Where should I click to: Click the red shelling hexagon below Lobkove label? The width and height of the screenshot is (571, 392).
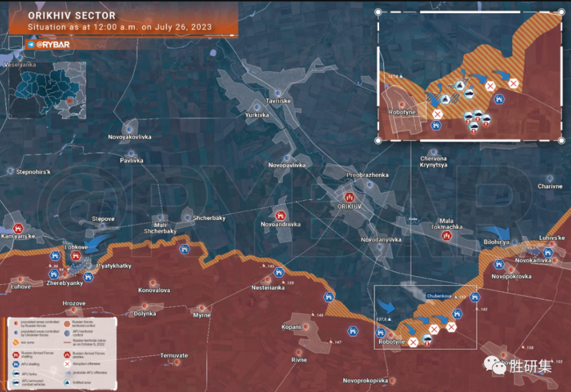75,256
